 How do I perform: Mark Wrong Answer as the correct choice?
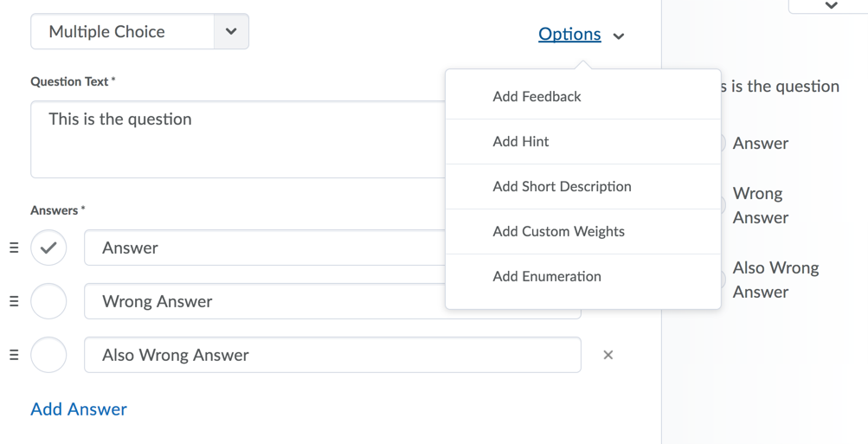pyautogui.click(x=48, y=301)
